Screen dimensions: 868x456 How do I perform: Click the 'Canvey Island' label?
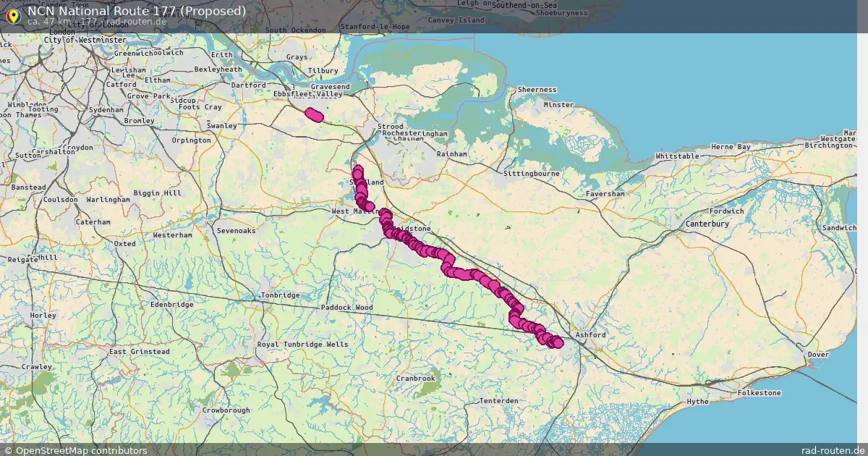[x=456, y=20]
